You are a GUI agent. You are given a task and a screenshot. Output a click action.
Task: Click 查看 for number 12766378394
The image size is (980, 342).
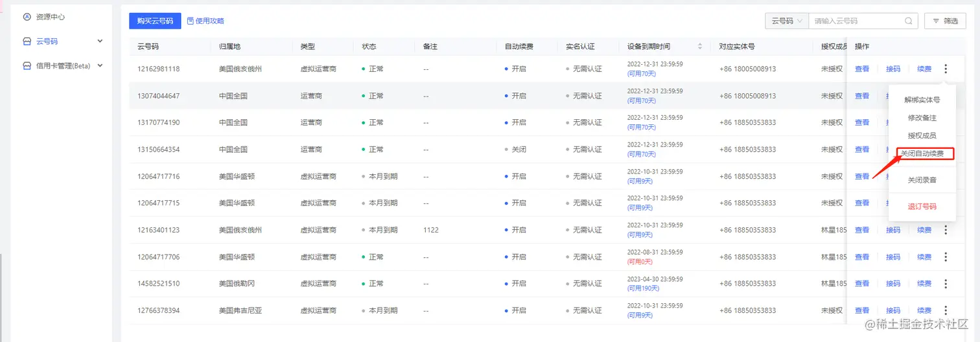[862, 310]
